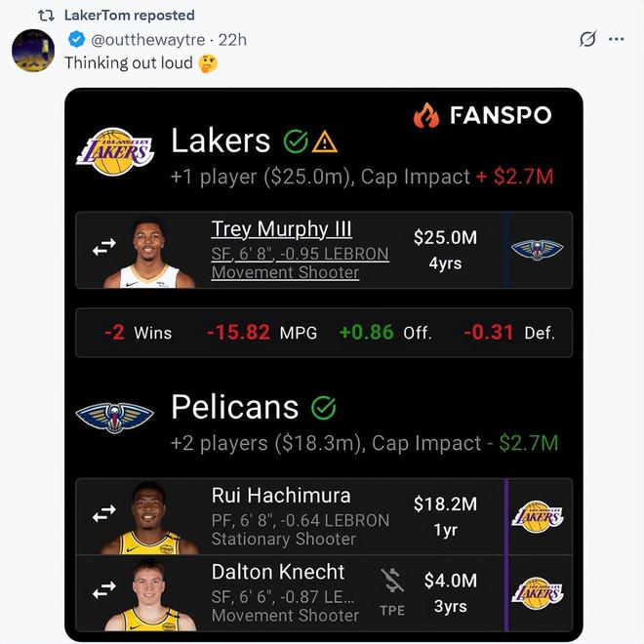Click the blue verified badge
644x644 pixels.
(76, 40)
